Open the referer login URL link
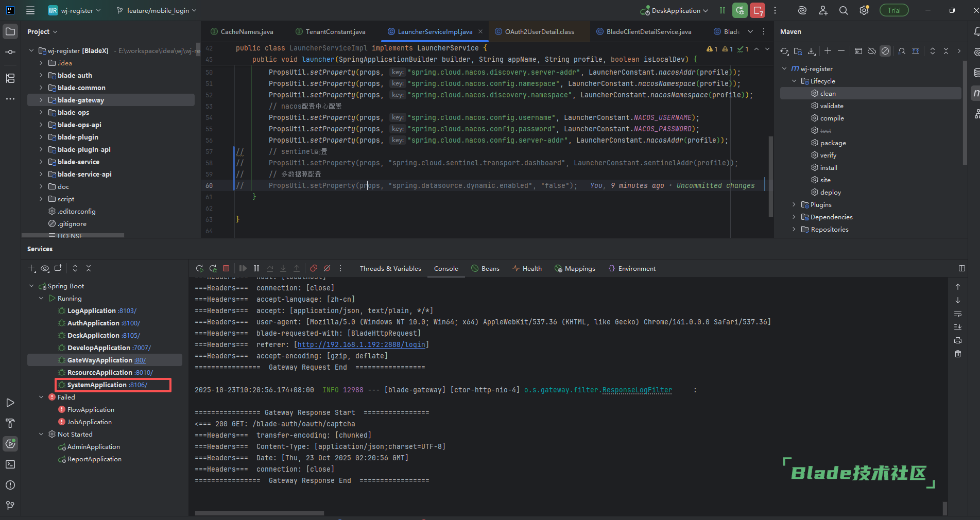Image resolution: width=980 pixels, height=520 pixels. (x=361, y=344)
